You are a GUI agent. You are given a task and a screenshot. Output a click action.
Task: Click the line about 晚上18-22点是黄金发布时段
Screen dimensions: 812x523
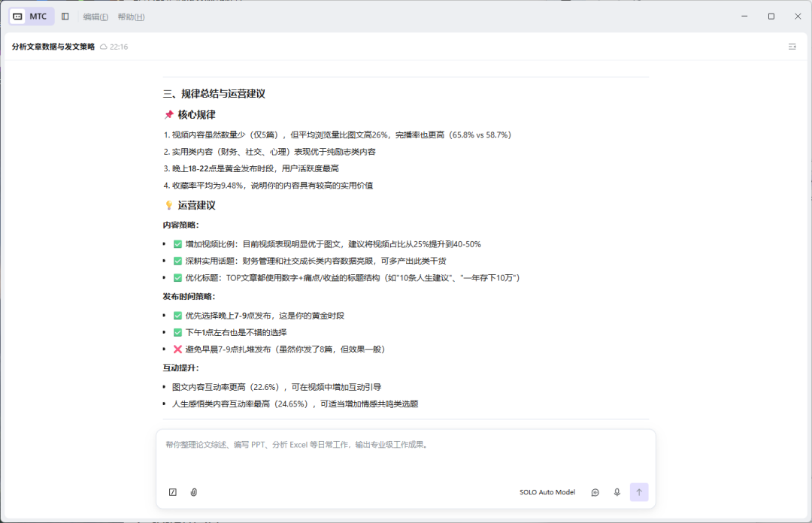pos(251,168)
